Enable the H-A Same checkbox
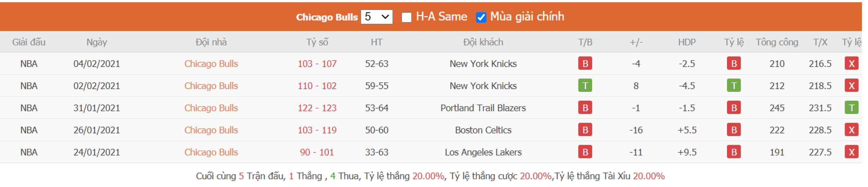 (x=406, y=17)
